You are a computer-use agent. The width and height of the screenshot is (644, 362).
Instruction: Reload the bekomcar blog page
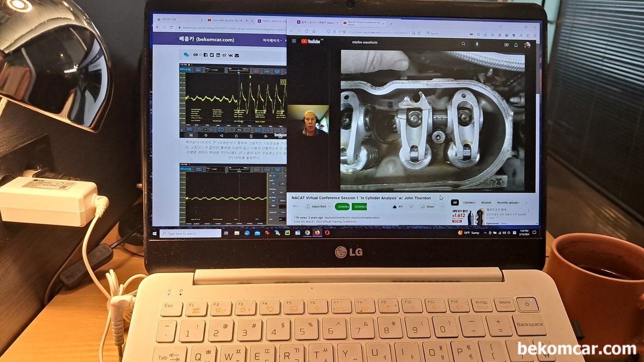[x=171, y=27]
